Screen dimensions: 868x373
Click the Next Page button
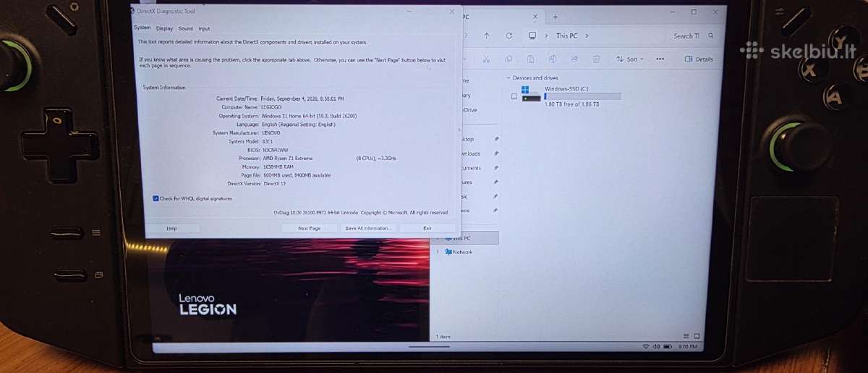click(x=309, y=228)
